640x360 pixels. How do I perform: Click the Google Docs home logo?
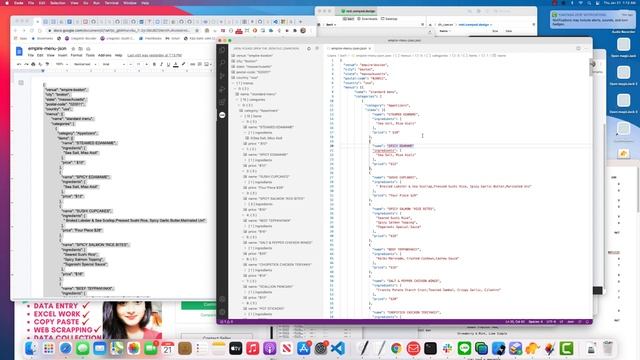pyautogui.click(x=19, y=51)
